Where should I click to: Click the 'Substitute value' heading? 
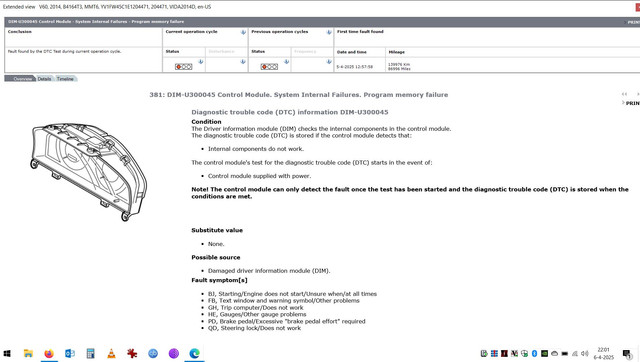(217, 230)
